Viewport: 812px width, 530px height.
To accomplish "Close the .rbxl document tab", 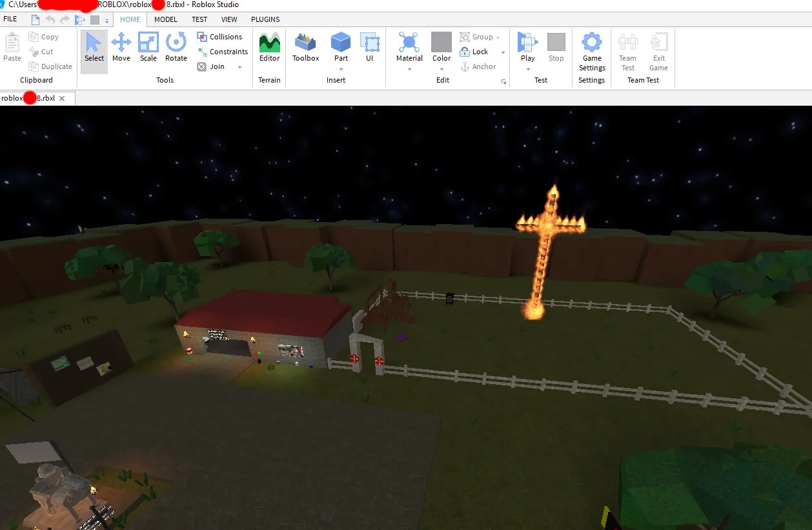I will [x=62, y=99].
